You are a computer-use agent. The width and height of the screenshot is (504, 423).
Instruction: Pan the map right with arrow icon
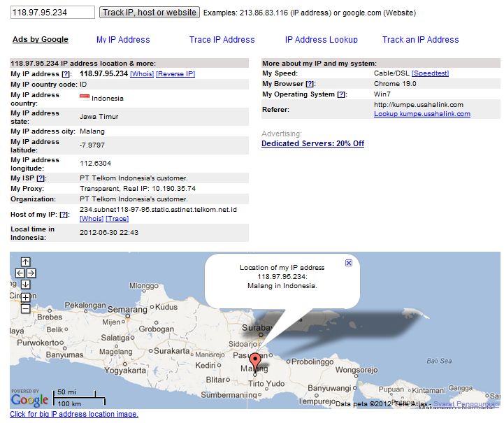31,273
